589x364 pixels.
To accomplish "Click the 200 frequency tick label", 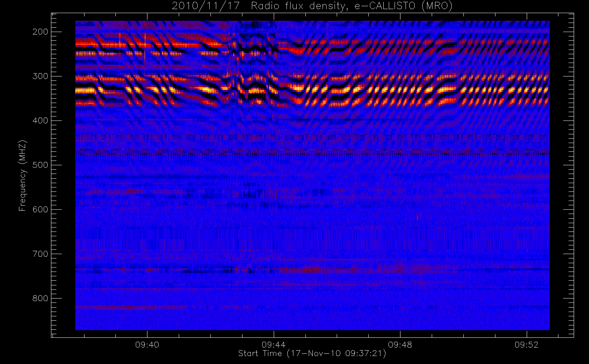I will click(x=40, y=32).
